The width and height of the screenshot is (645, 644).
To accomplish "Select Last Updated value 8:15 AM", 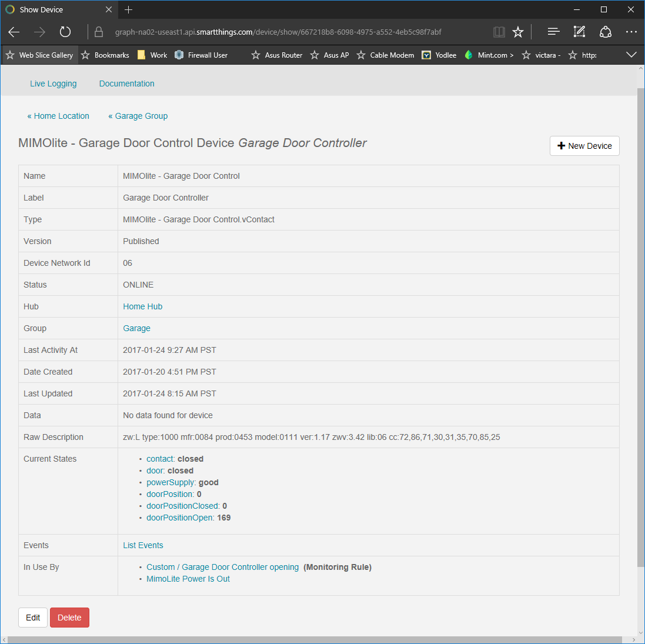I will point(169,394).
